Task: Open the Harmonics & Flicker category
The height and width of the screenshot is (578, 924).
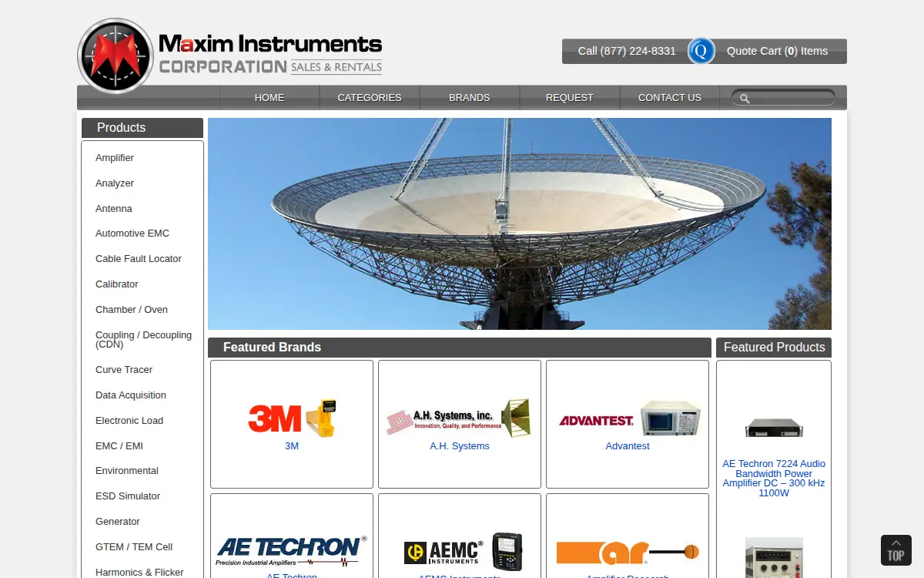Action: point(139,573)
